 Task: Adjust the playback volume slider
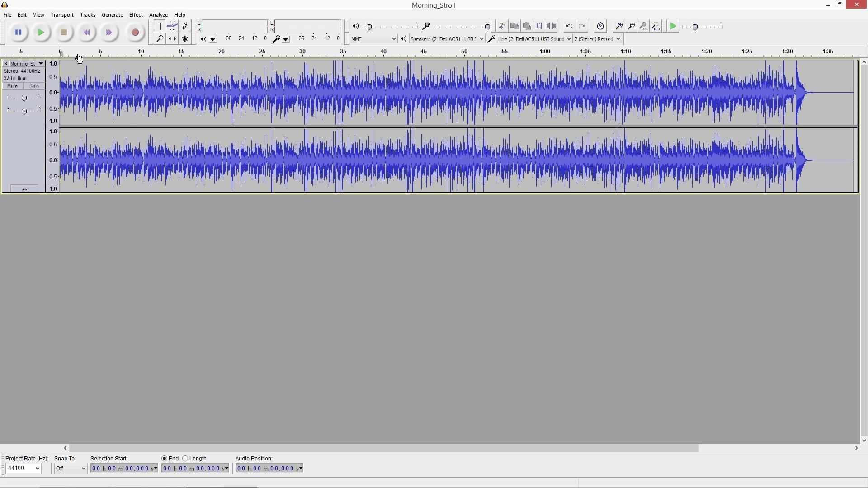[369, 26]
